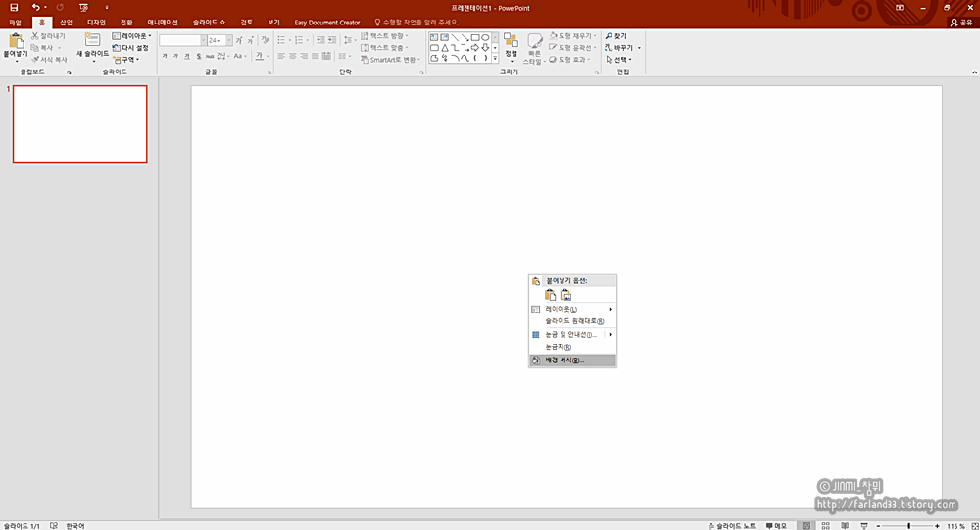The height and width of the screenshot is (530, 980).
Task: Decrease list indent level icon
Action: tap(320, 40)
